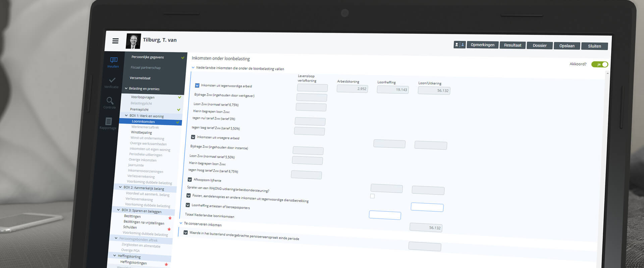Open the Rapportage document icon

coord(109,121)
